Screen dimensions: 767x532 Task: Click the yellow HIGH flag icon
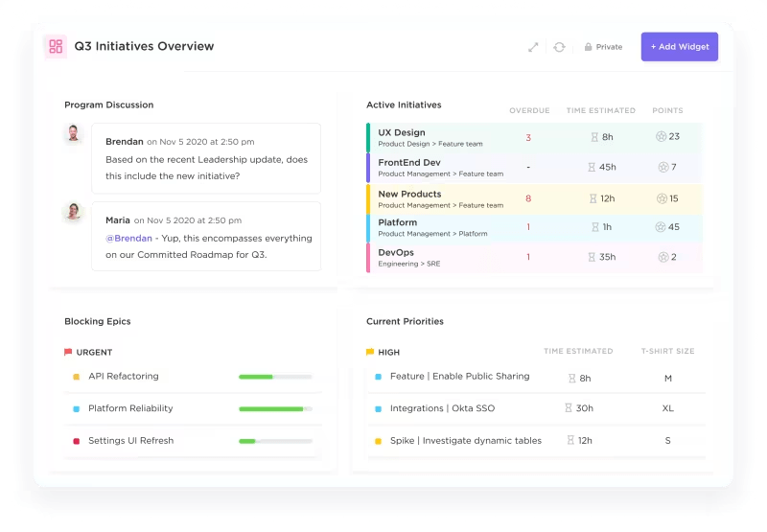pos(370,352)
